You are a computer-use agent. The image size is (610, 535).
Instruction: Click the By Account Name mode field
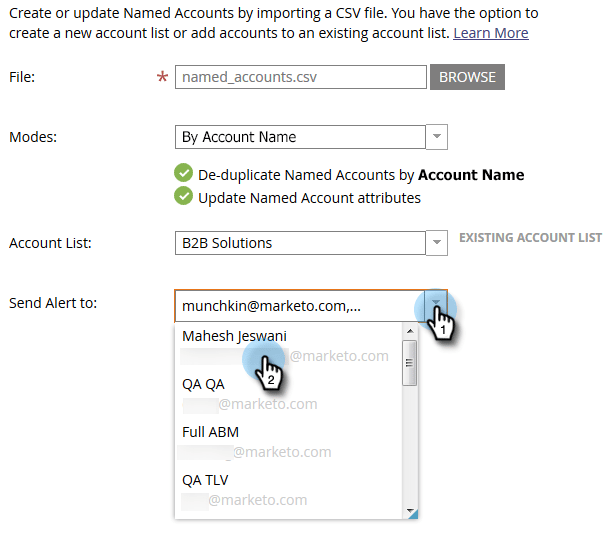point(300,137)
